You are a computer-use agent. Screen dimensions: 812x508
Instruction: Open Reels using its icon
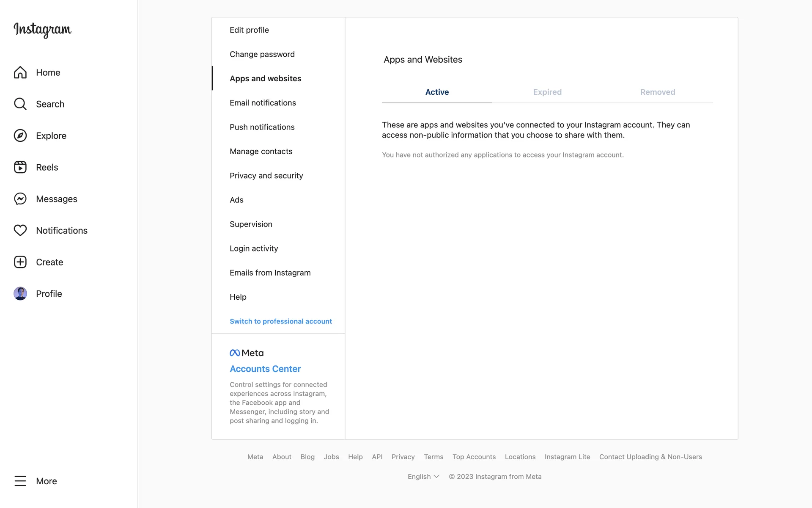point(20,167)
